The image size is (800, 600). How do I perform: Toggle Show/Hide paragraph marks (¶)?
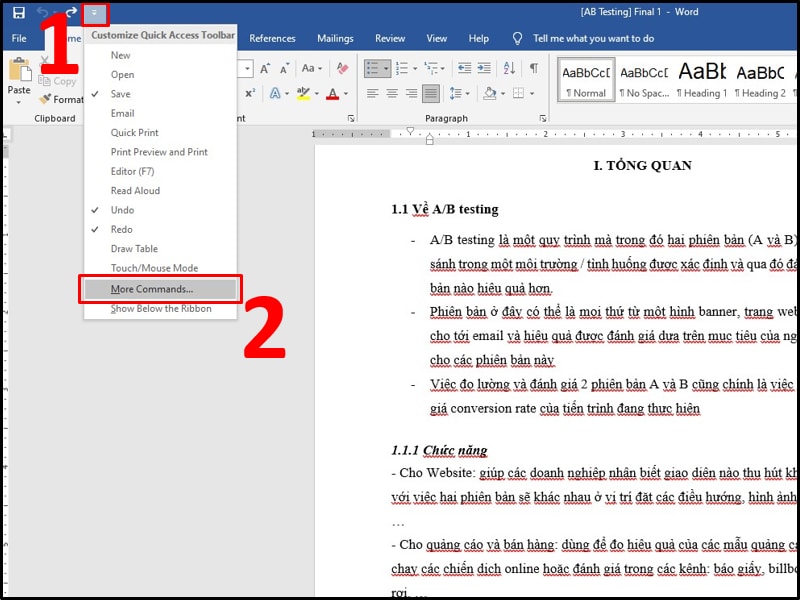534,68
